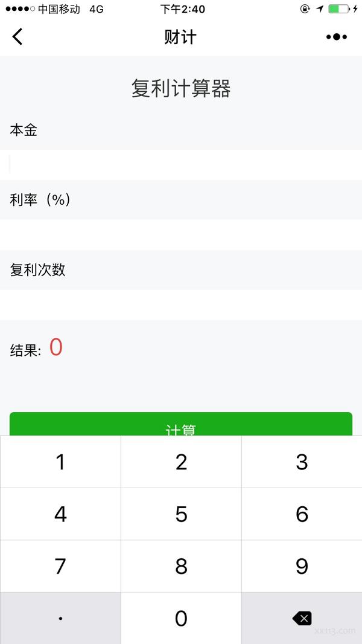
Task: Tap keypad number 0
Action: coord(181,618)
